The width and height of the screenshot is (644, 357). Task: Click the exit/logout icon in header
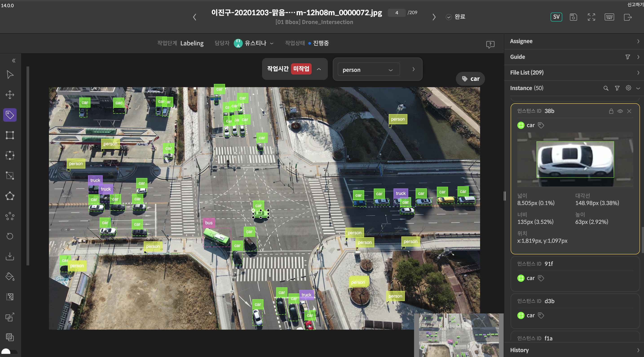[628, 17]
